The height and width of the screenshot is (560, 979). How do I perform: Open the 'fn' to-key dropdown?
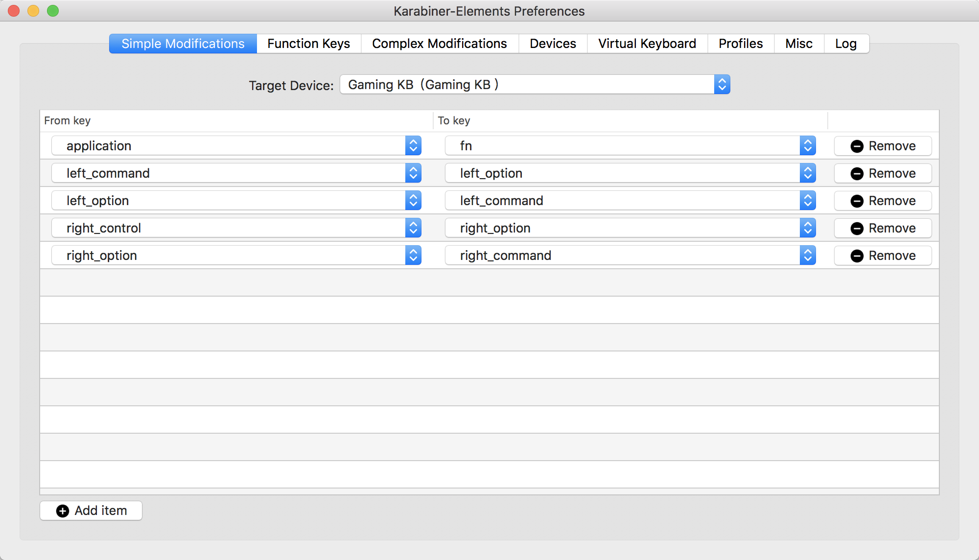pyautogui.click(x=630, y=146)
